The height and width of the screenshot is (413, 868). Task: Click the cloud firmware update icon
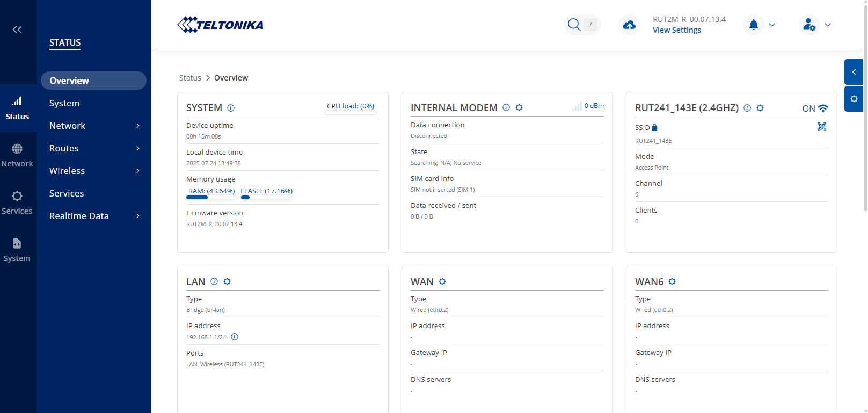click(629, 25)
